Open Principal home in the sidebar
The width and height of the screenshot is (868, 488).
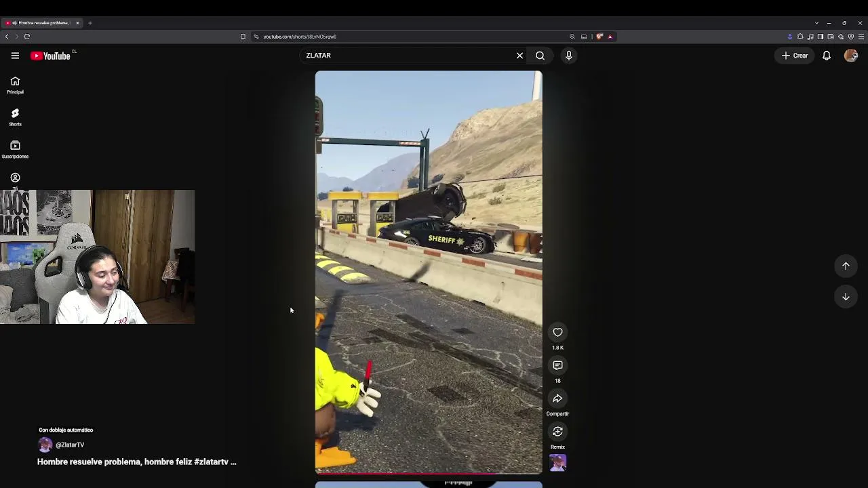point(15,85)
